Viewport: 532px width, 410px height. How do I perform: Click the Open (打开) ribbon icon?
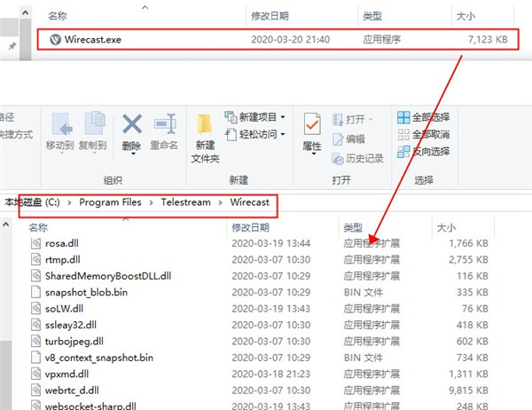click(338, 120)
